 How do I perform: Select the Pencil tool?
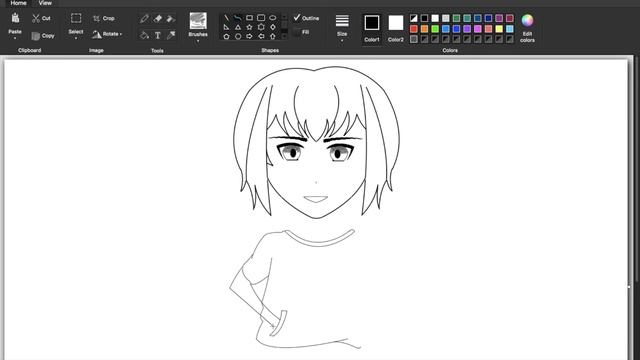coord(144,18)
